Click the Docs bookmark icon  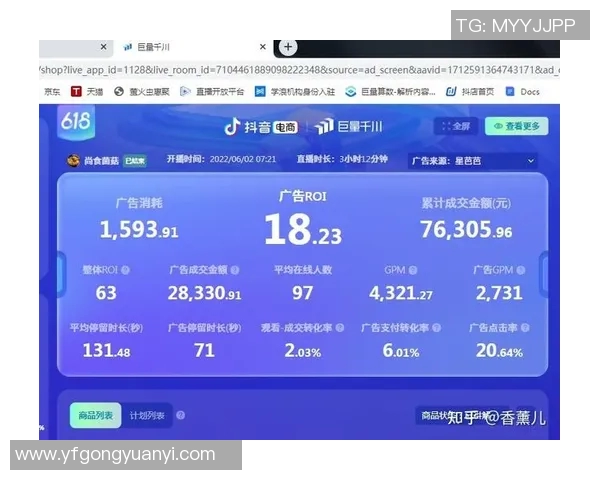(x=510, y=91)
